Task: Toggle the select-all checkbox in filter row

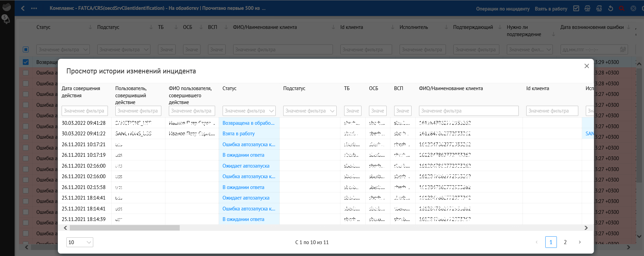Action: [26, 50]
